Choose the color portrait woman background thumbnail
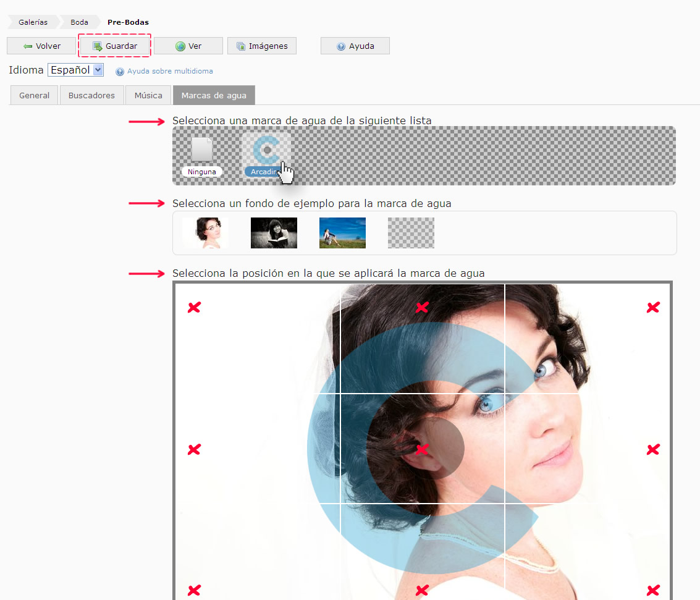This screenshot has width=700, height=600. [205, 233]
